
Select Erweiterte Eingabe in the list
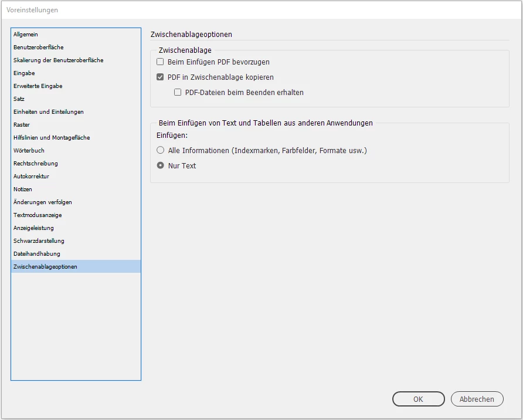click(x=76, y=86)
